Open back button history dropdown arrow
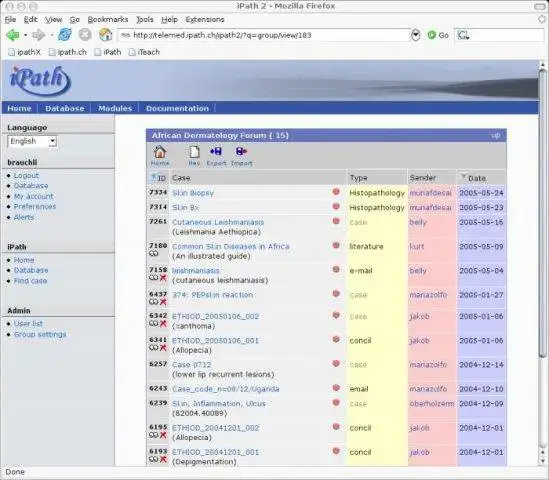Screen dimensions: 549x480 (x=26, y=35)
